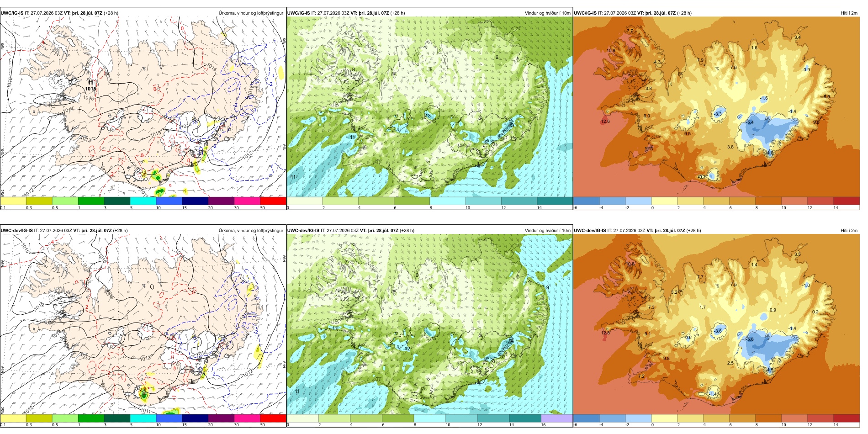
Task: Click the -0.9 temperature label on UWC map
Action: 806,69
